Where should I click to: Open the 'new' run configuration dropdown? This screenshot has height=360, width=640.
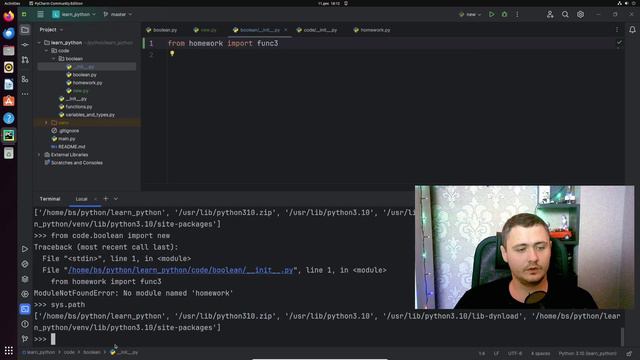click(x=470, y=14)
